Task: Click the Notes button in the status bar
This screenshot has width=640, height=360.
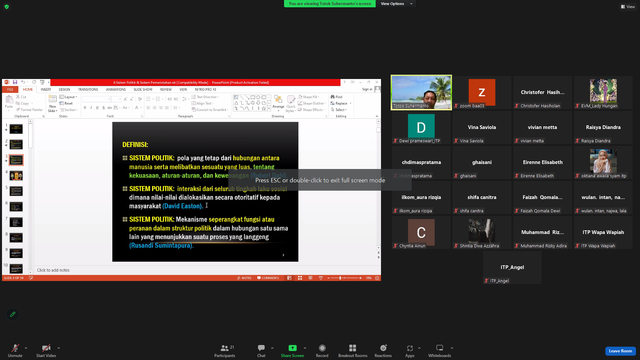Action: pyautogui.click(x=244, y=278)
